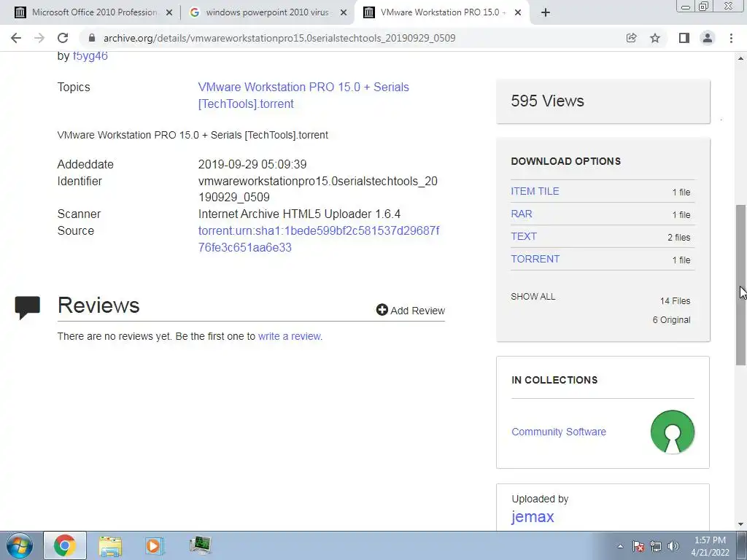This screenshot has width=747, height=560.
Task: Click the green Community Software logo
Action: 672,432
